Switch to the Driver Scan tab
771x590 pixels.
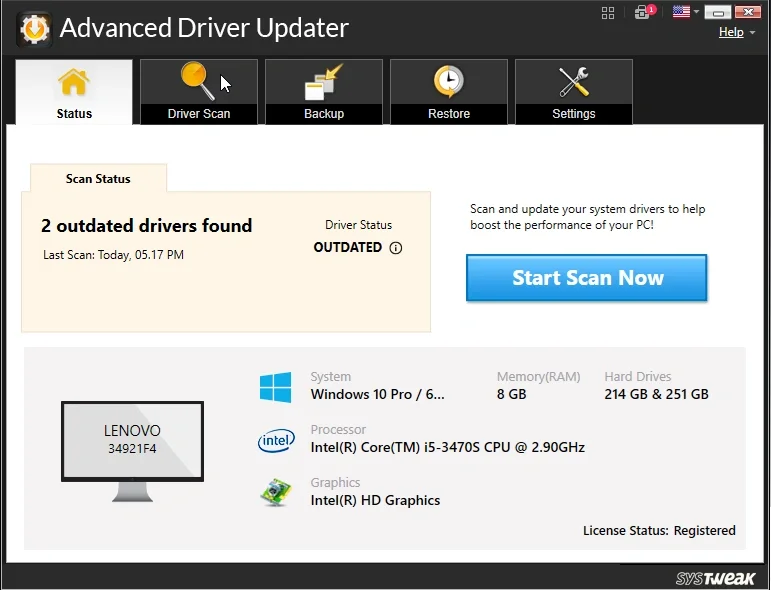199,92
